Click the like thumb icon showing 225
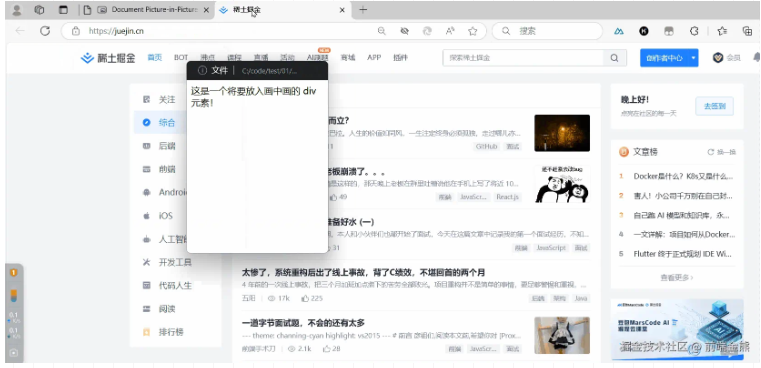The height and width of the screenshot is (368, 761). pyautogui.click(x=305, y=298)
